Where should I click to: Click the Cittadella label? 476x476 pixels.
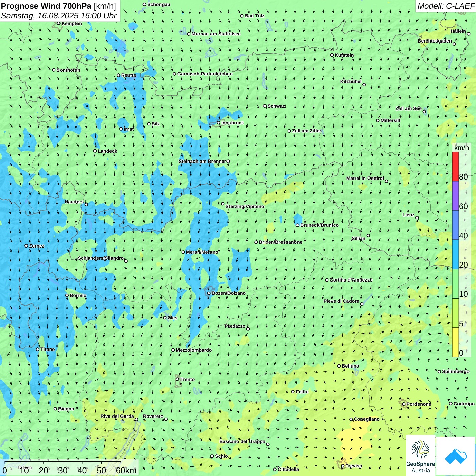(289, 469)
